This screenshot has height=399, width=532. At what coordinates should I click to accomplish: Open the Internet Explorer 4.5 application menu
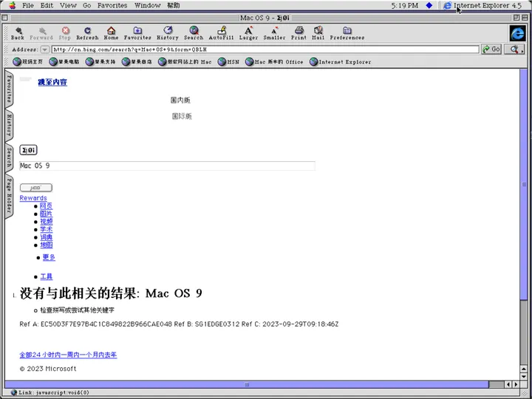[x=482, y=5]
